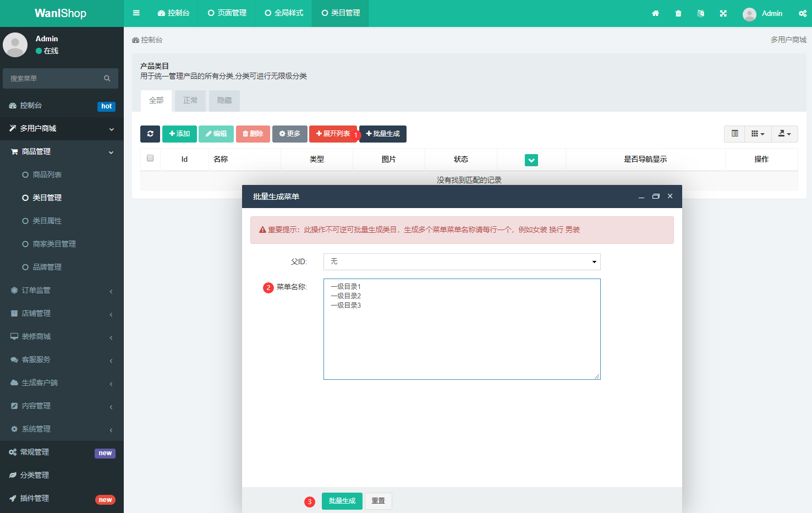Expand the 客服服务 sidebar section
The height and width of the screenshot is (513, 812).
click(x=62, y=360)
